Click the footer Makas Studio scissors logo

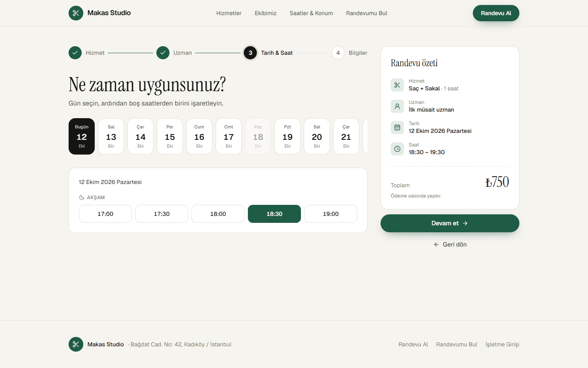click(x=76, y=344)
